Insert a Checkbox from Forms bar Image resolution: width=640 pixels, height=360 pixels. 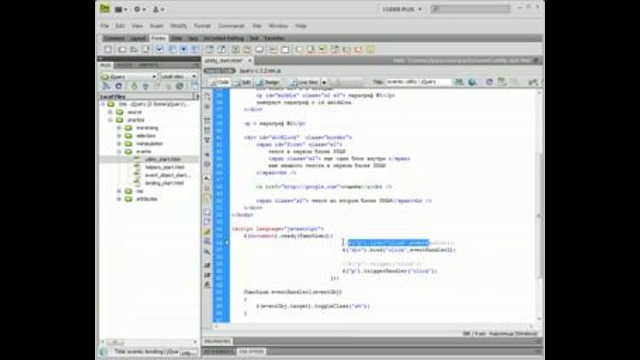tap(159, 49)
